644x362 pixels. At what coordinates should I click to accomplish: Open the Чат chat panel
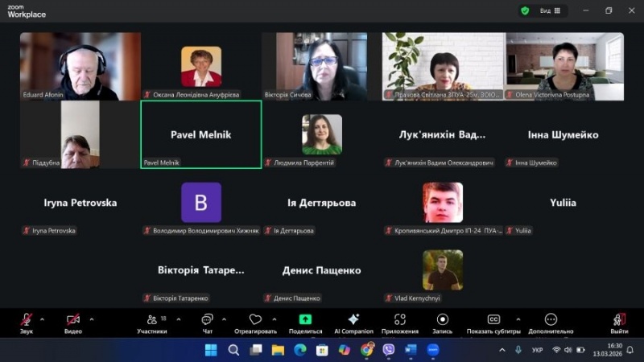coord(208,320)
